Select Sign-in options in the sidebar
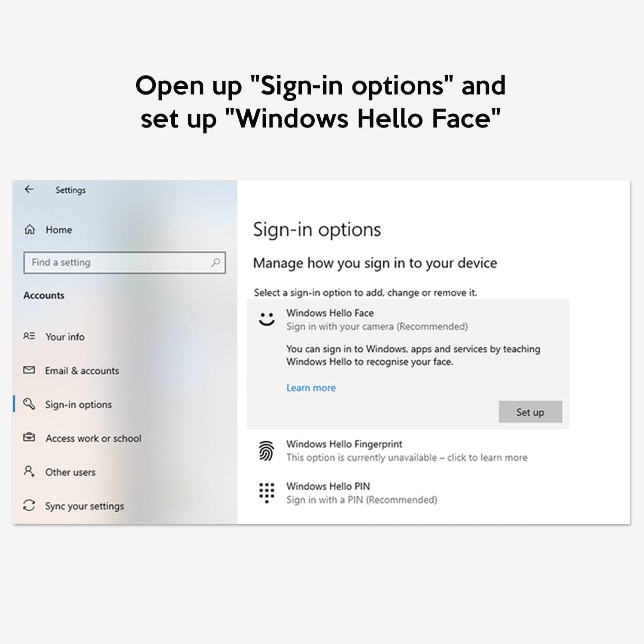Viewport: 644px width, 644px height. [x=79, y=404]
